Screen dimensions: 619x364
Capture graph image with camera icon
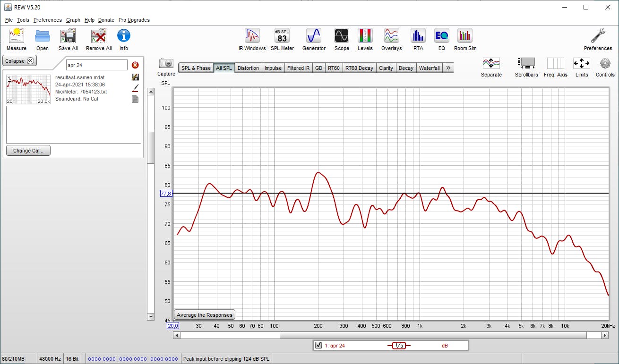click(166, 64)
